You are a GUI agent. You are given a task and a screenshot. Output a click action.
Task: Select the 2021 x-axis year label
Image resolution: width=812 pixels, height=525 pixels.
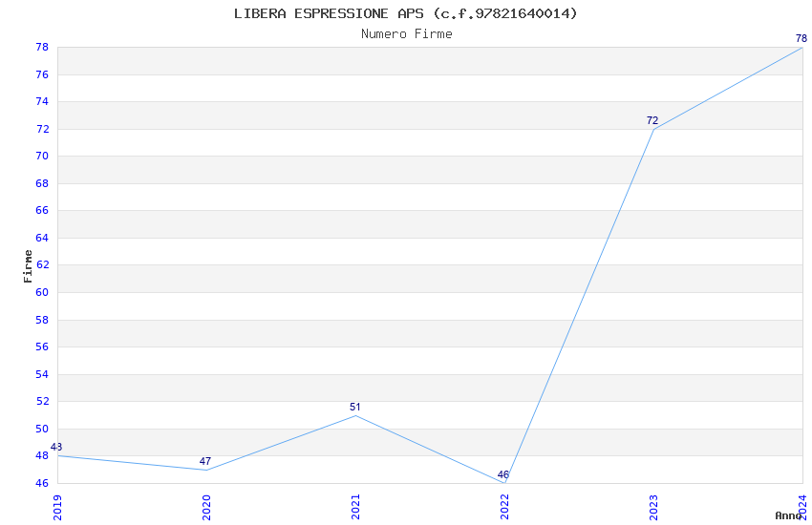point(355,508)
